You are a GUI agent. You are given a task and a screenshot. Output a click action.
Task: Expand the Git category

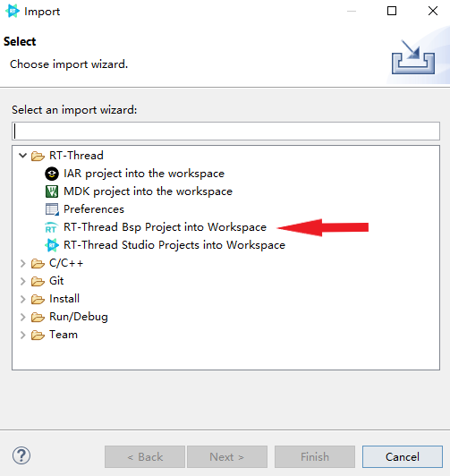tap(22, 282)
